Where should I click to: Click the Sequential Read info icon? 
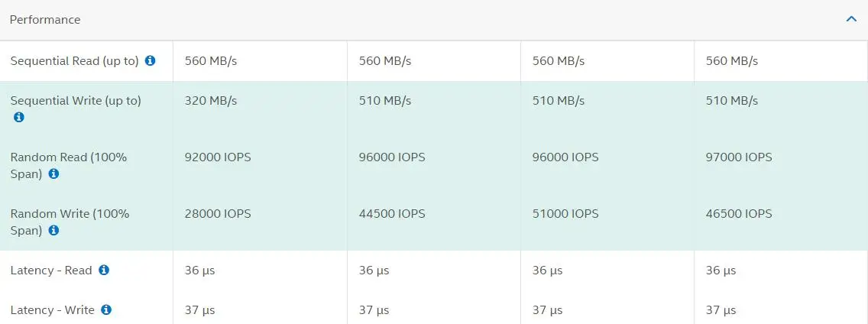(151, 61)
